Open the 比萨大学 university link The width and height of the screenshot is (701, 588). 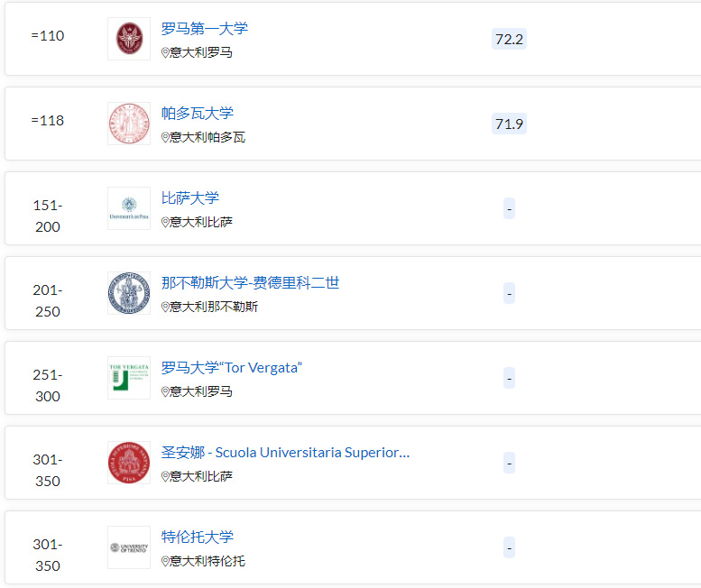[190, 198]
